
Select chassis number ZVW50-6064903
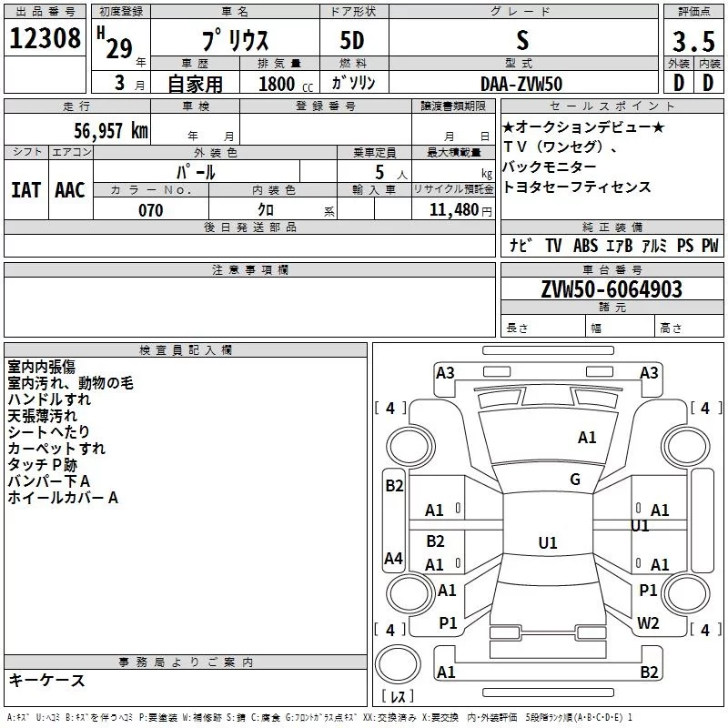click(612, 289)
